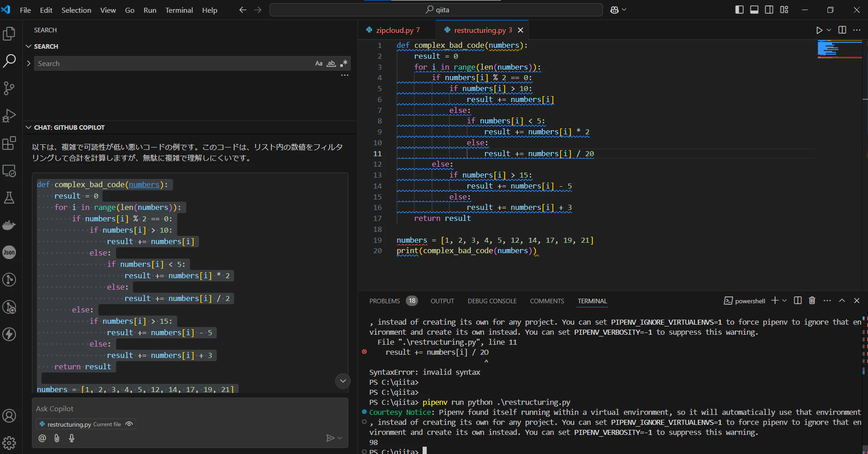This screenshot has width=868, height=454.
Task: Click the numbers link in chat code
Action: [x=144, y=184]
